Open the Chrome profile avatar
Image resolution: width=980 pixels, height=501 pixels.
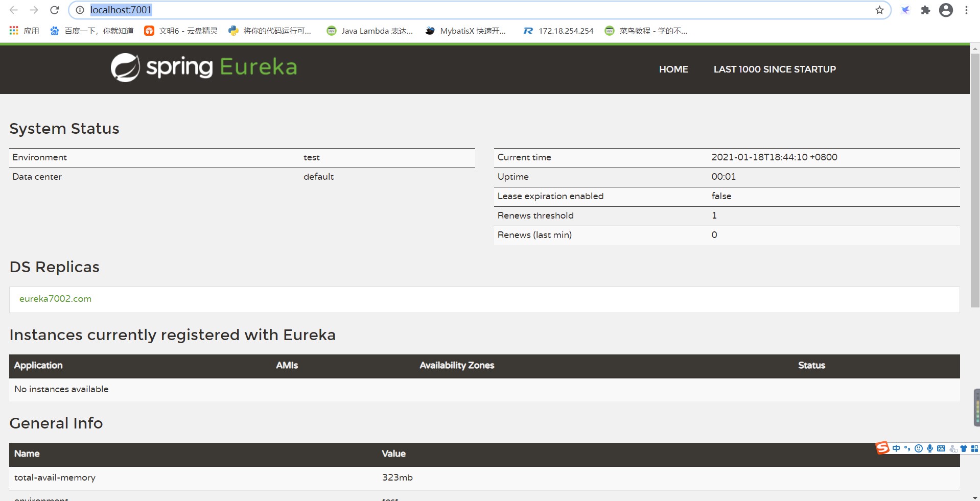pyautogui.click(x=946, y=10)
